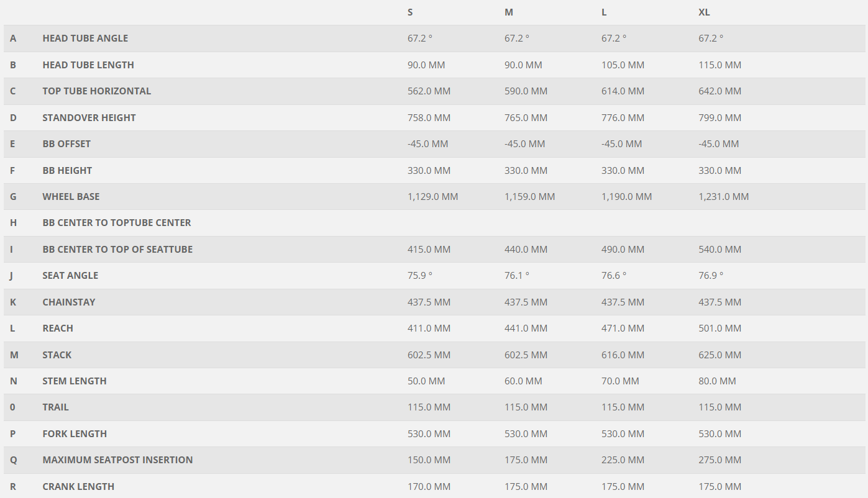Click the STEM LENGTH value 80.0 MM

[717, 381]
